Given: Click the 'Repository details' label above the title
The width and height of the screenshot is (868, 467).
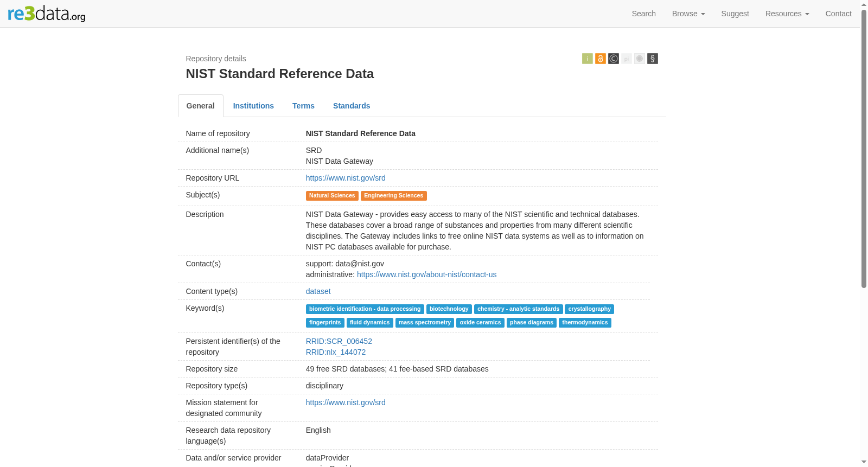Looking at the screenshot, I should (216, 59).
